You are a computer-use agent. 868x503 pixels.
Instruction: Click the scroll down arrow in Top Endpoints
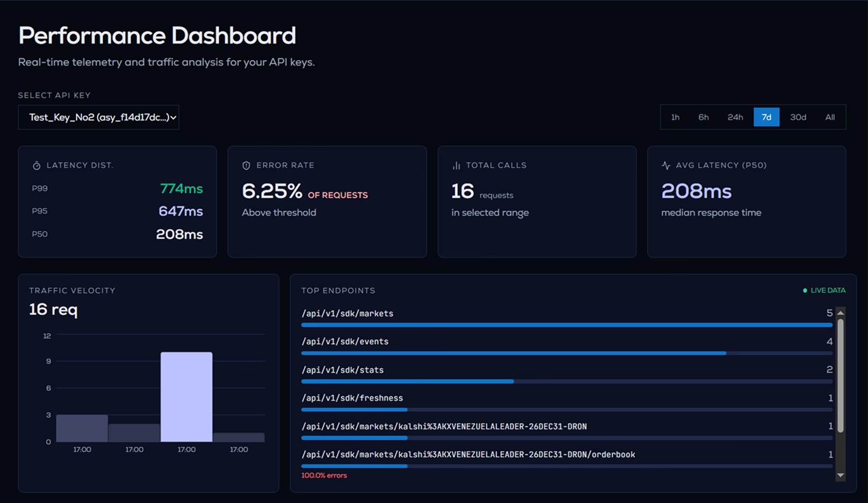pyautogui.click(x=841, y=476)
